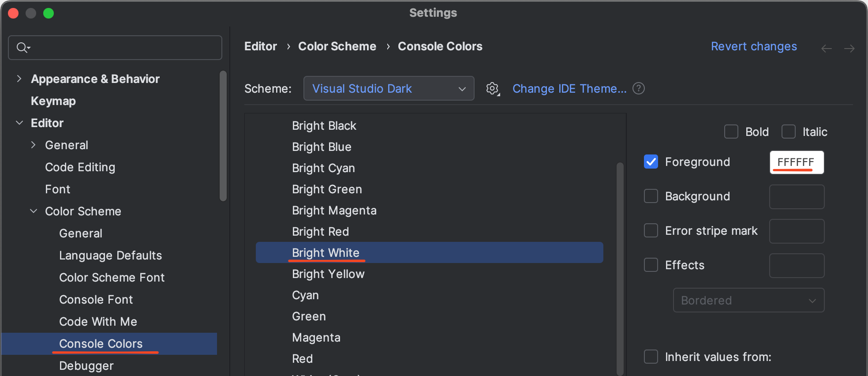Screen dimensions: 868x376
Task: Enable Error stripe mark checkbox
Action: pos(651,230)
